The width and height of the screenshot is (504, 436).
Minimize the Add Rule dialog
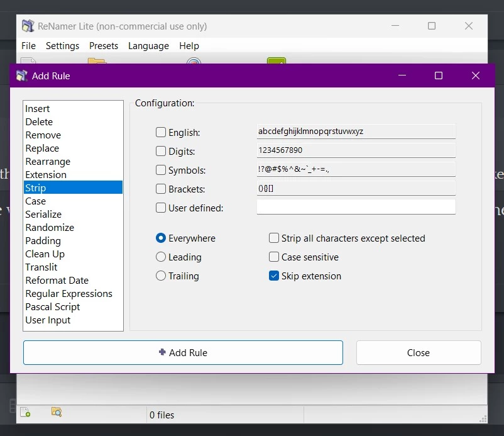pos(402,75)
